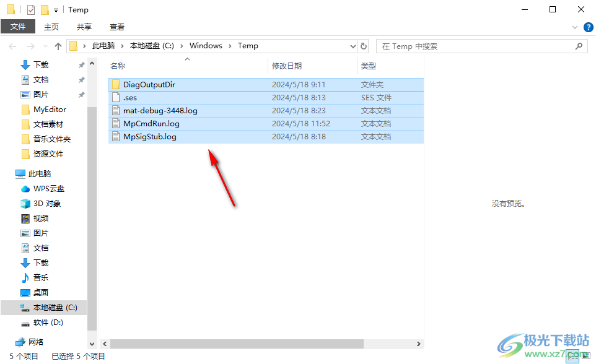Click Windows in the address path
The image size is (596, 364).
[x=206, y=46]
